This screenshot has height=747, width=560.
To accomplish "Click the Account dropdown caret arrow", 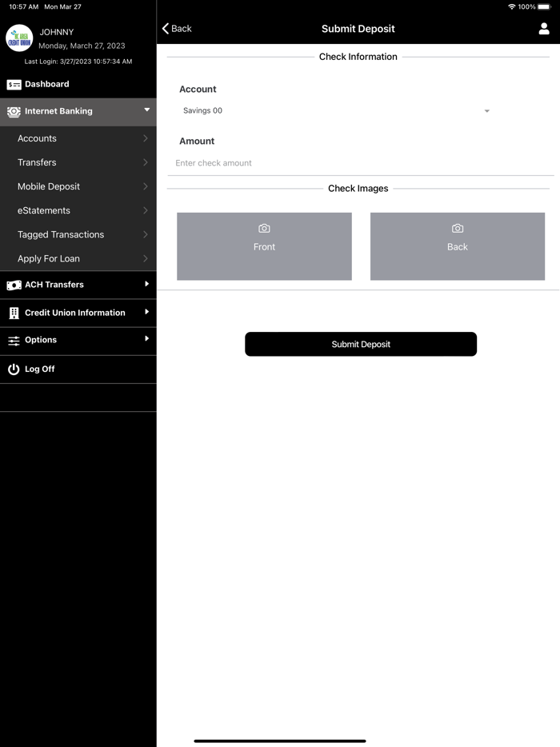I will click(x=486, y=111).
